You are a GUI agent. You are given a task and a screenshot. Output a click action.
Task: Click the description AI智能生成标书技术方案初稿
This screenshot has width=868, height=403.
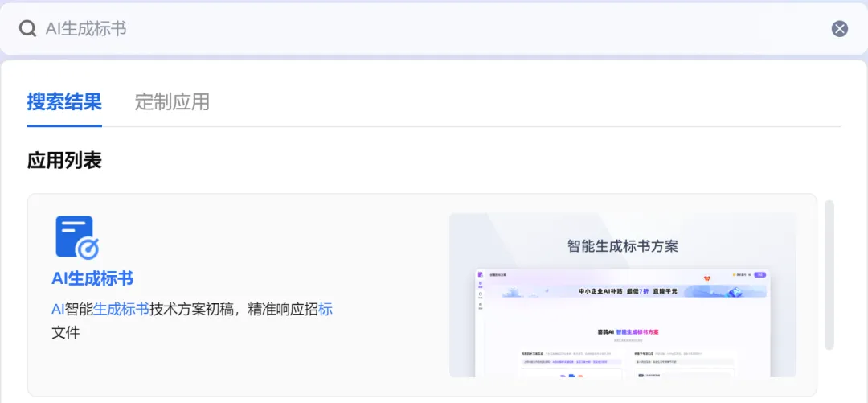pos(191,320)
